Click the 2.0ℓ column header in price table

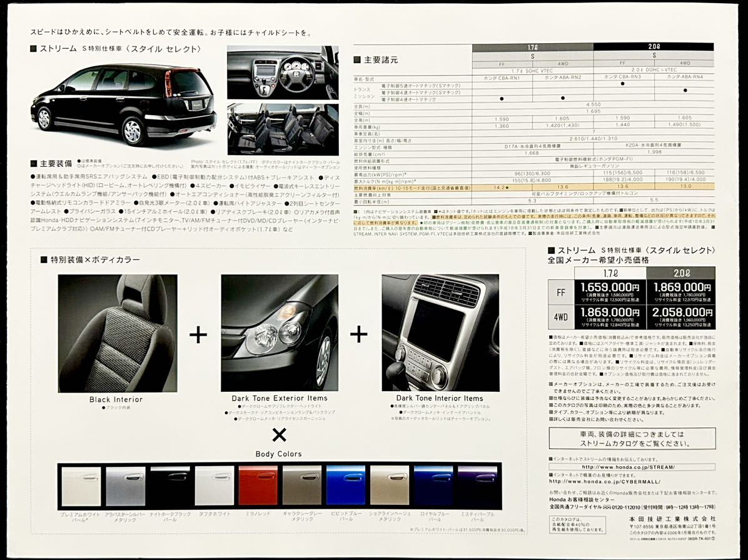point(680,273)
